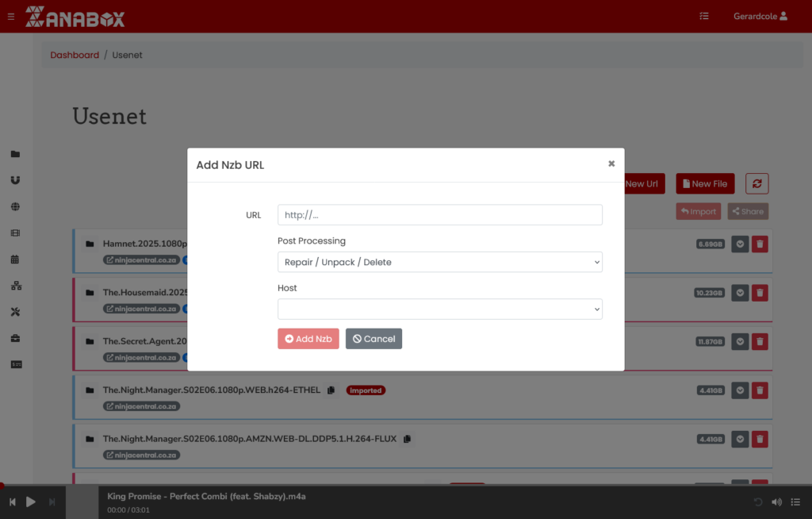
Task: Open the Post Processing dropdown
Action: click(439, 262)
